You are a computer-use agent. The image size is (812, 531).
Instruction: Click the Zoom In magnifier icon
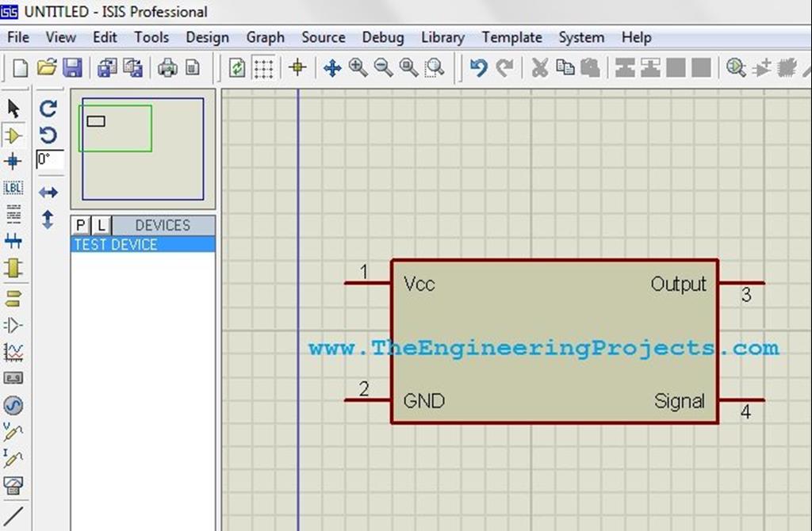(358, 67)
